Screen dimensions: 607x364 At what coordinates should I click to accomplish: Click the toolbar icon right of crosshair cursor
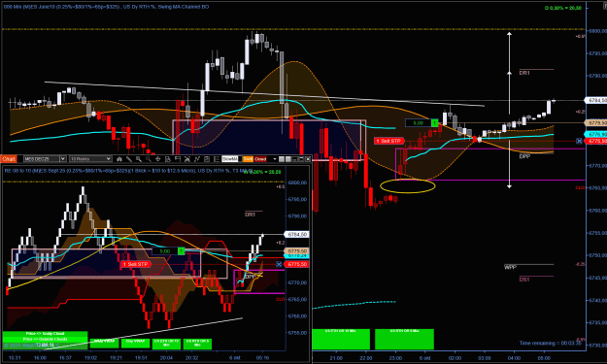point(168,159)
